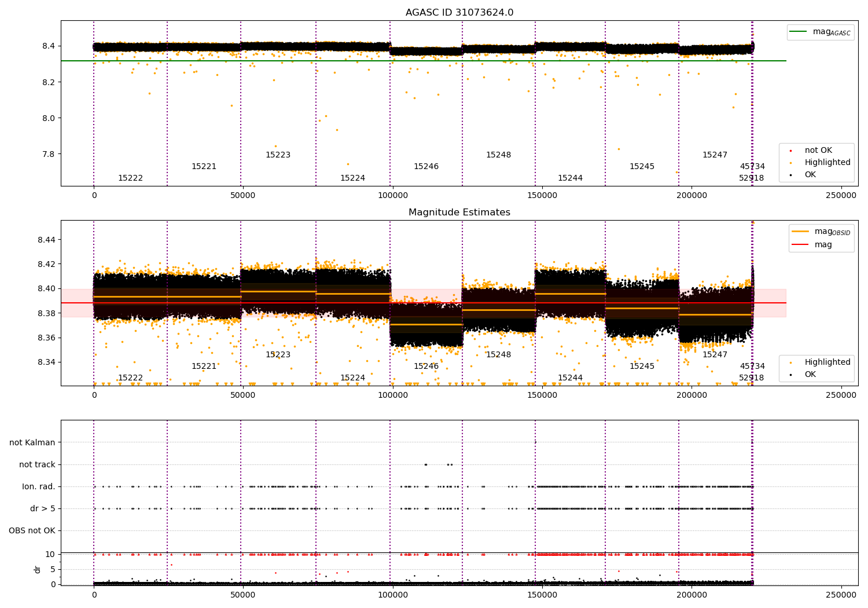Click 15246 label in Magnitude Estimates plot
This screenshot has height=608, width=868.
(x=426, y=367)
